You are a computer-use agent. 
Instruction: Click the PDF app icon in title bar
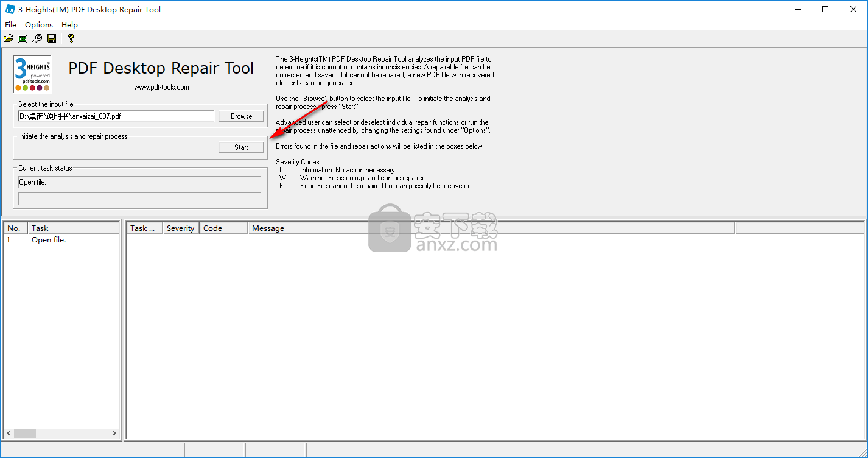(10, 9)
